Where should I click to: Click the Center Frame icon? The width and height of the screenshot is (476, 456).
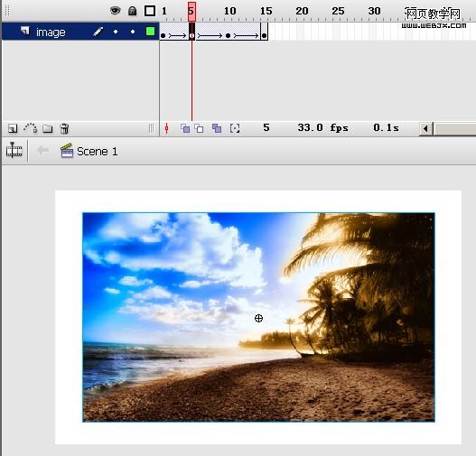pos(166,128)
